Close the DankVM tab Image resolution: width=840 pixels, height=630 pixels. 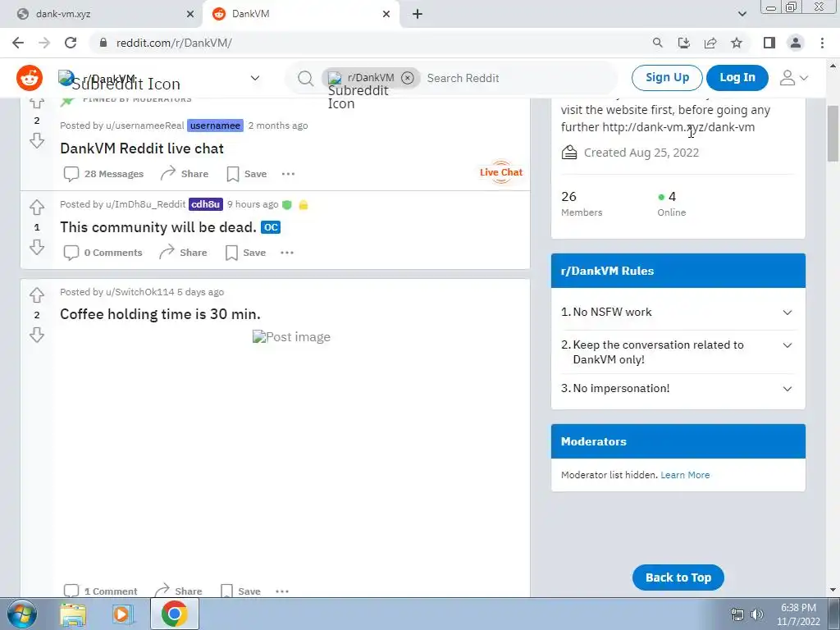tap(386, 15)
